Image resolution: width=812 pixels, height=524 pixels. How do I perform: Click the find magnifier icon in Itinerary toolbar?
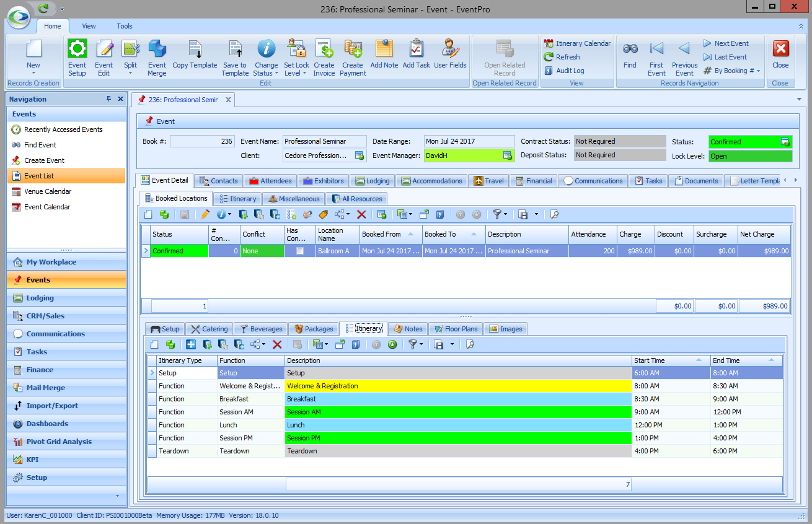tap(470, 344)
